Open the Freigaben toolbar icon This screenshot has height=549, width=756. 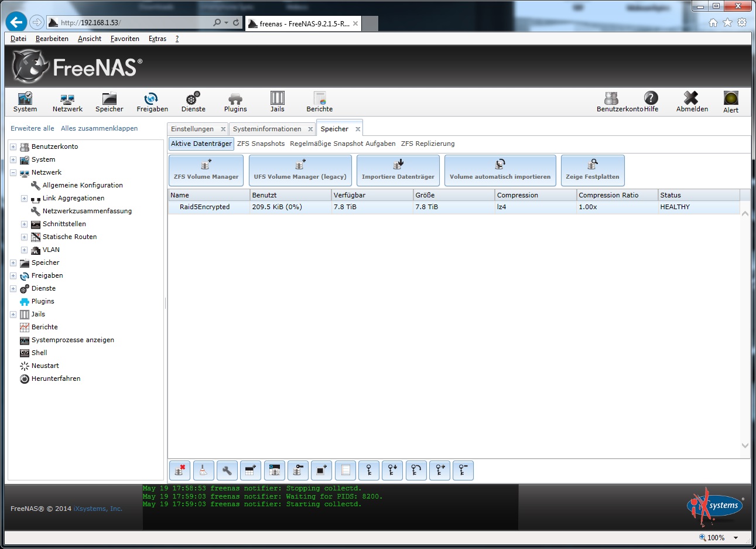click(152, 102)
